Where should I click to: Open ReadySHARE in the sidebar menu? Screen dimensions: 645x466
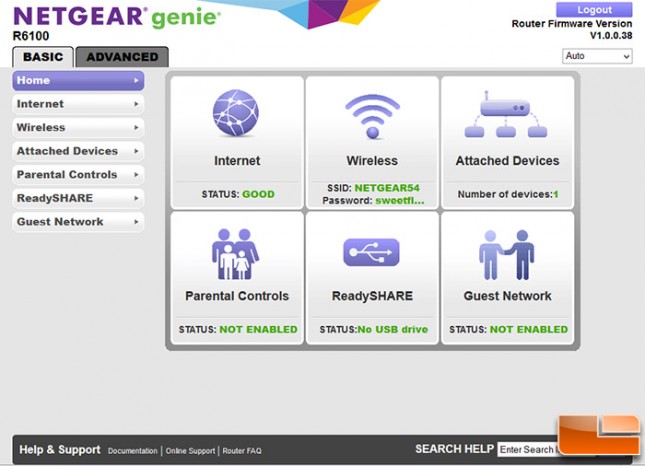click(x=78, y=198)
